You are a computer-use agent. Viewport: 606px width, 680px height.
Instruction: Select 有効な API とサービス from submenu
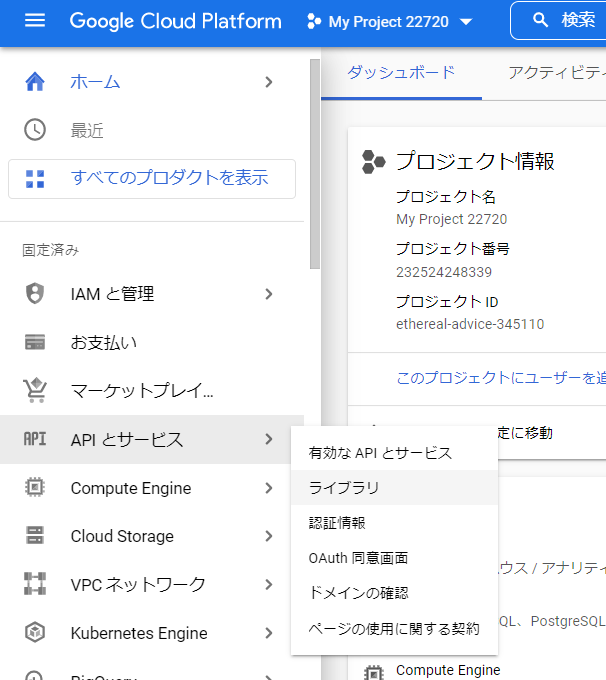(x=394, y=453)
